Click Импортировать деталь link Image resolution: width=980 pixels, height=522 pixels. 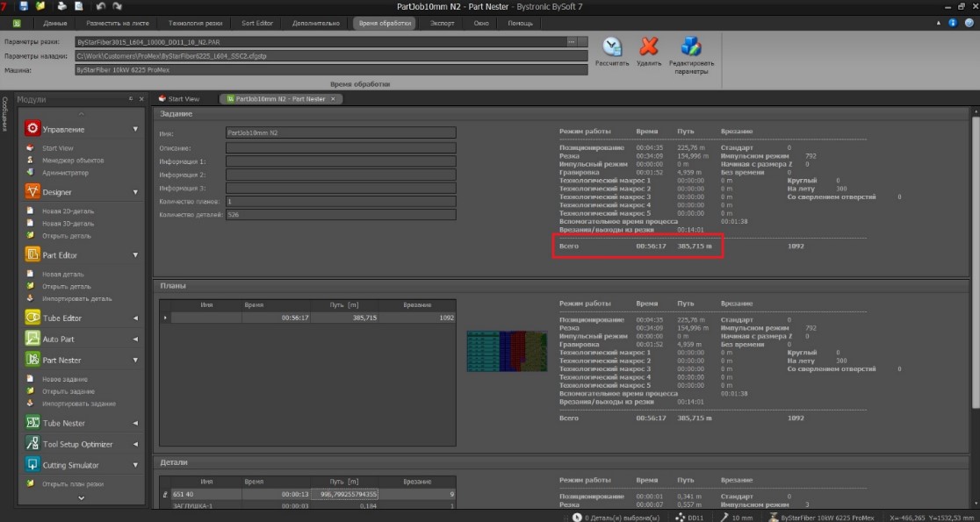[x=77, y=298]
